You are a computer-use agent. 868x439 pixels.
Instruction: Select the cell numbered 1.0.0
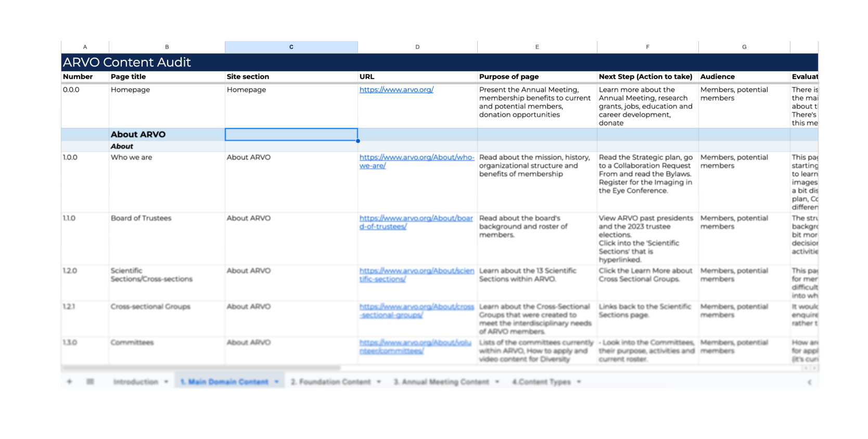pos(85,182)
